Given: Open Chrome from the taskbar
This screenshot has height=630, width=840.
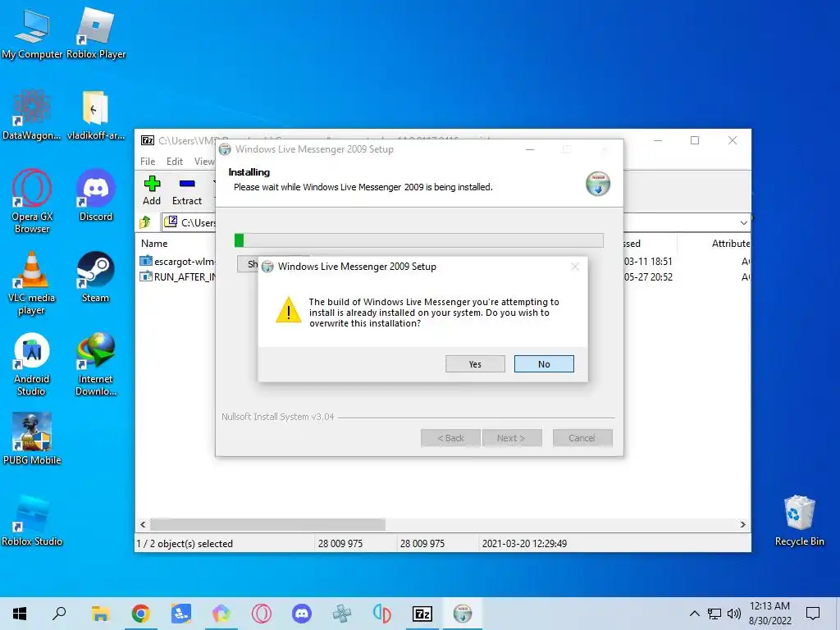Looking at the screenshot, I should point(140,614).
